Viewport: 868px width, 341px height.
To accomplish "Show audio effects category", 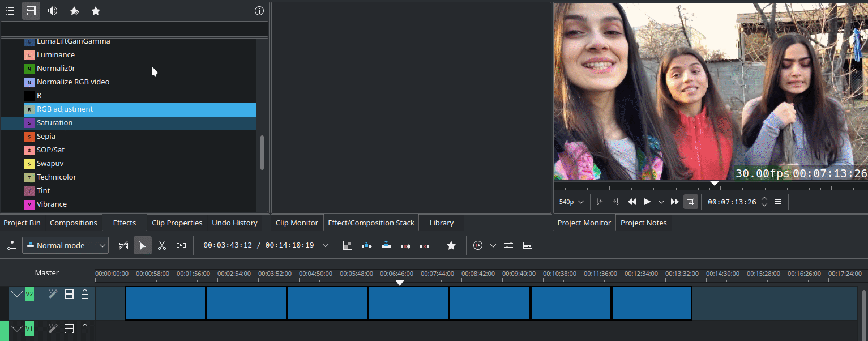I will (x=53, y=11).
